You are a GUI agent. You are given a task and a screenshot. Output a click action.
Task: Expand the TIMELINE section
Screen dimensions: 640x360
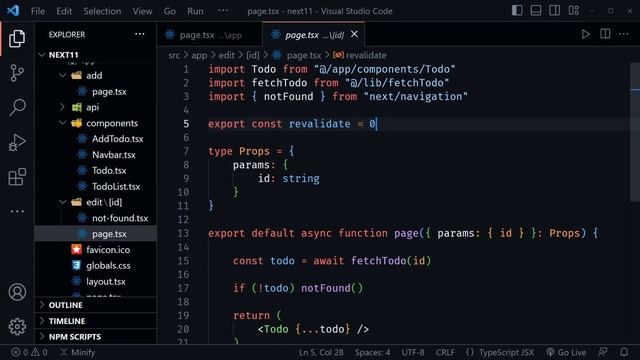[x=96, y=321]
